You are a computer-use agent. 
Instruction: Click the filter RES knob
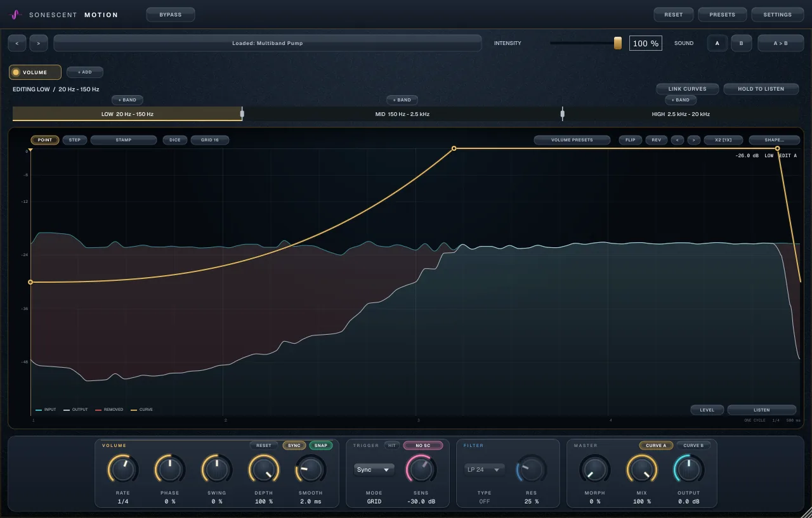(531, 470)
